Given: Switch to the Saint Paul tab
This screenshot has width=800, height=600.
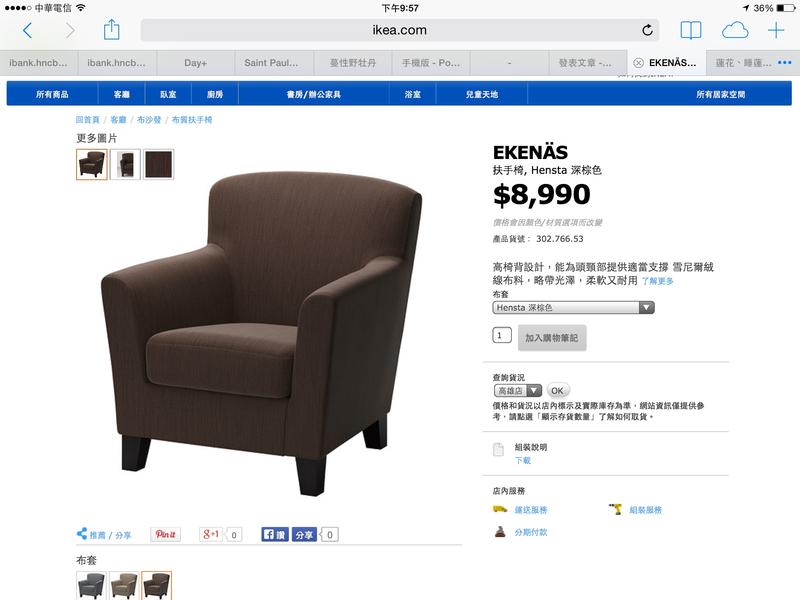Looking at the screenshot, I should point(273,63).
